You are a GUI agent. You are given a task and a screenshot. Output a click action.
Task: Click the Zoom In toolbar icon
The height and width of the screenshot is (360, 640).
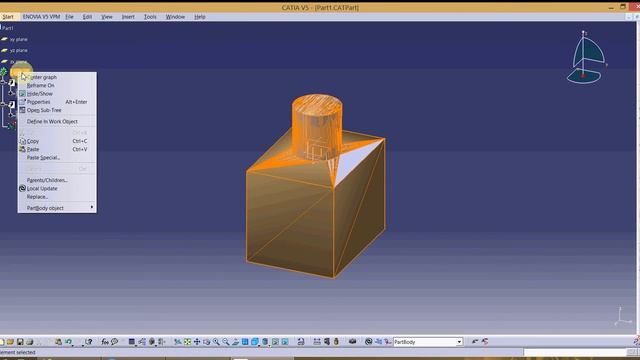click(216, 342)
